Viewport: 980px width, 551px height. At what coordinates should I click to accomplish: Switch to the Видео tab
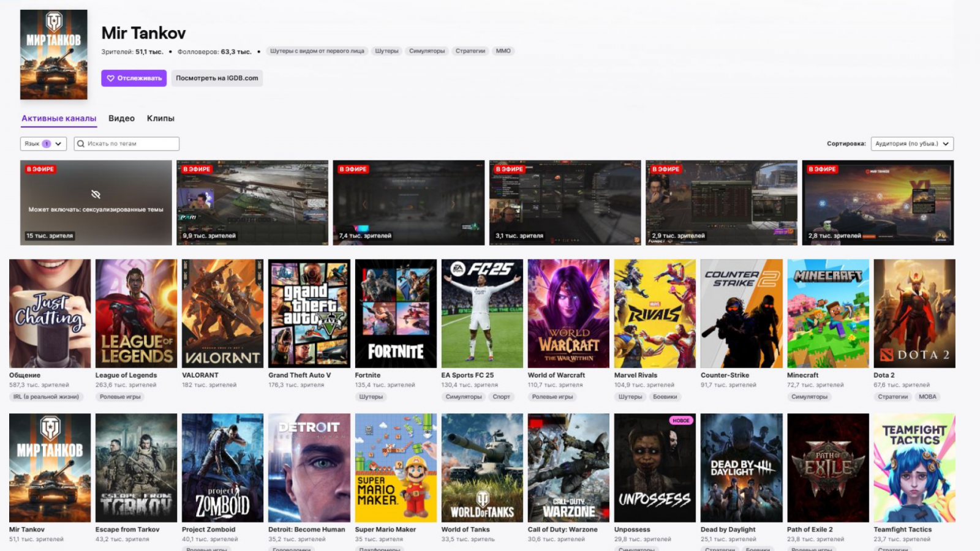pyautogui.click(x=121, y=118)
